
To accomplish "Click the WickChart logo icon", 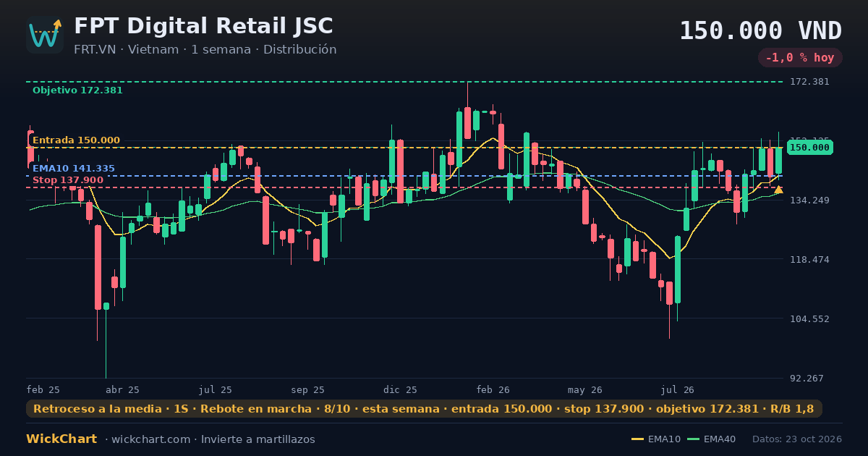I will [x=45, y=35].
